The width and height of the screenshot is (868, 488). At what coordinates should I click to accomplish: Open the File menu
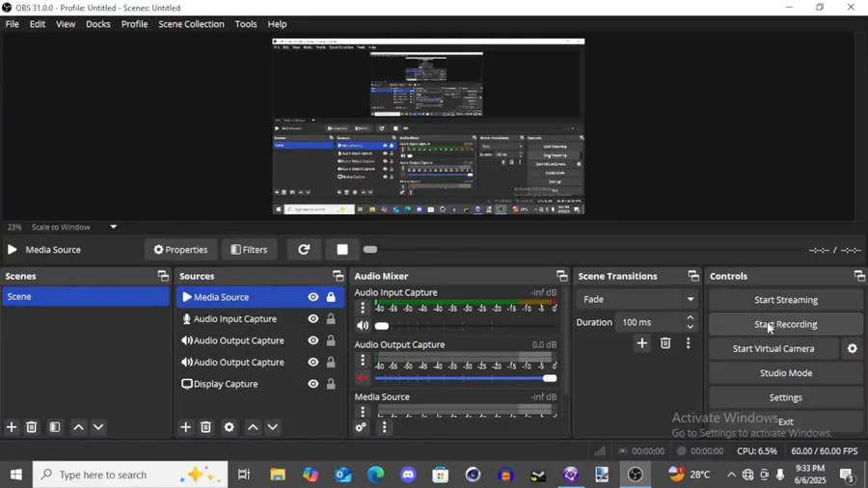[x=13, y=24]
